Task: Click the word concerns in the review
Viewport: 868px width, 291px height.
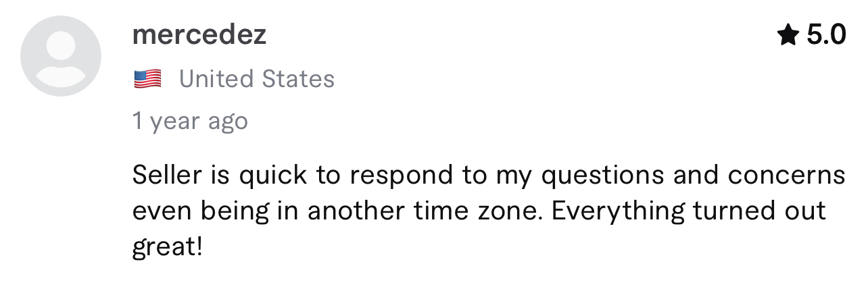Action: (x=787, y=176)
